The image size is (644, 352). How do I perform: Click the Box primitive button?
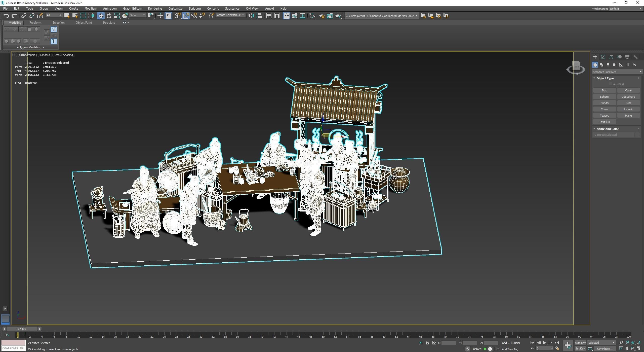click(604, 91)
